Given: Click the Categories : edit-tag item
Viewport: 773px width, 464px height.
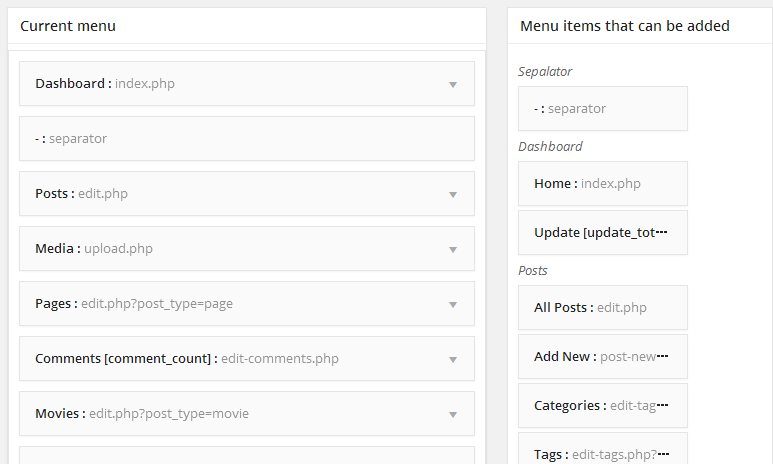Looking at the screenshot, I should [x=602, y=406].
